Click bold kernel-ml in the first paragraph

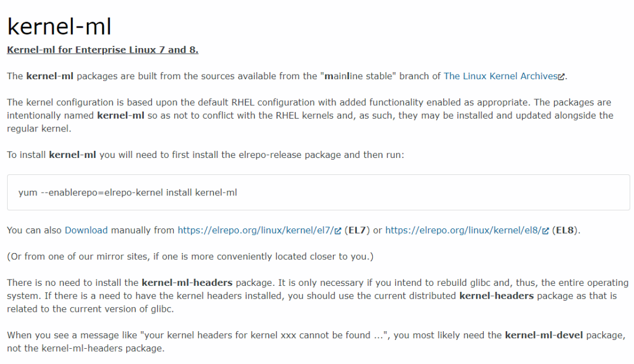pos(50,76)
